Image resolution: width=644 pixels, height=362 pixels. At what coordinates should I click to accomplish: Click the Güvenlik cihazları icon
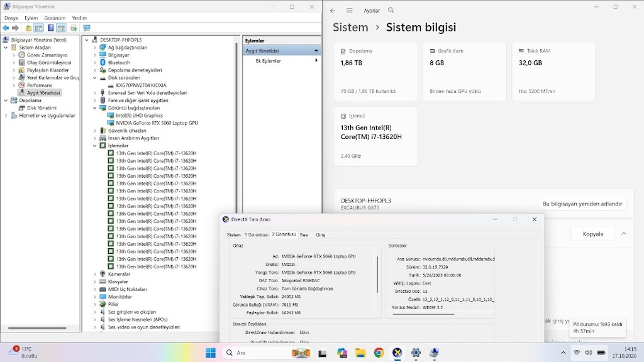pos(103,131)
